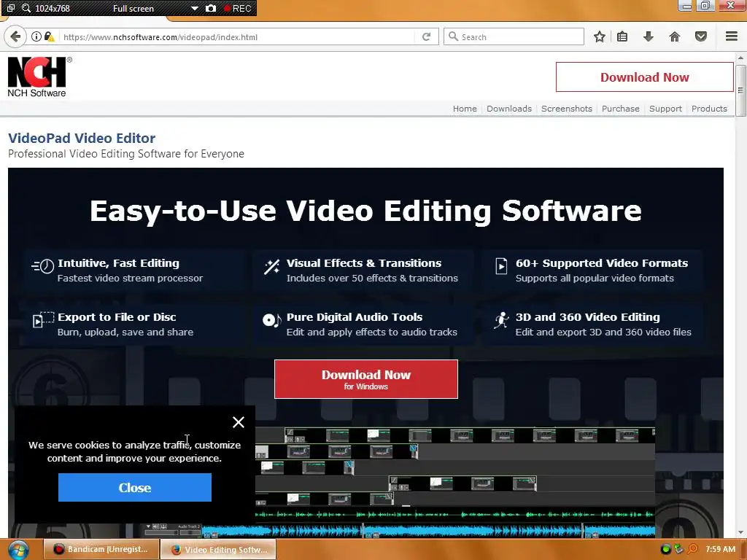
Task: Switch to Video Editing Software Firefox taskbar button
Action: click(x=218, y=550)
